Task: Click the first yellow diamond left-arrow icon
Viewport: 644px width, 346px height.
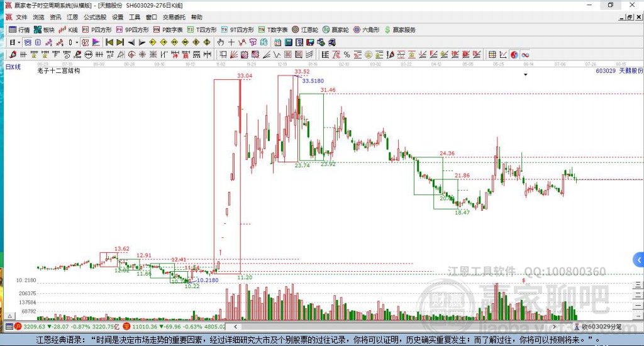Action: click(x=153, y=42)
